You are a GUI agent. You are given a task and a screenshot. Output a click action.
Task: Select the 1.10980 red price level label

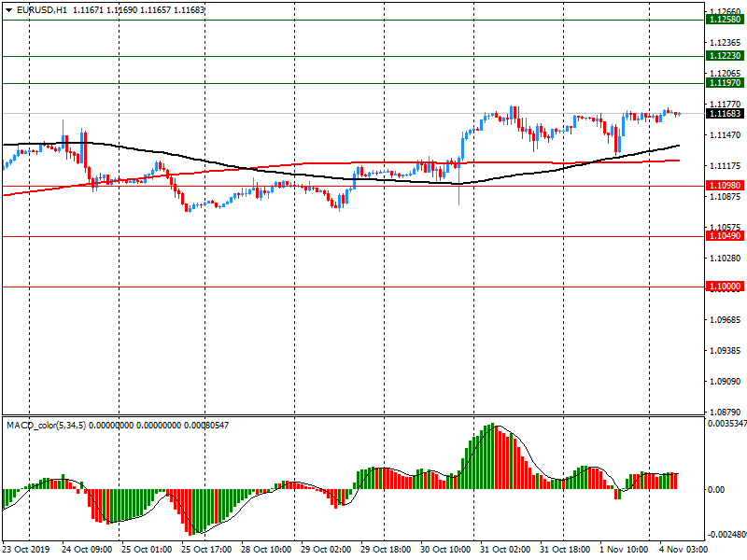click(724, 186)
